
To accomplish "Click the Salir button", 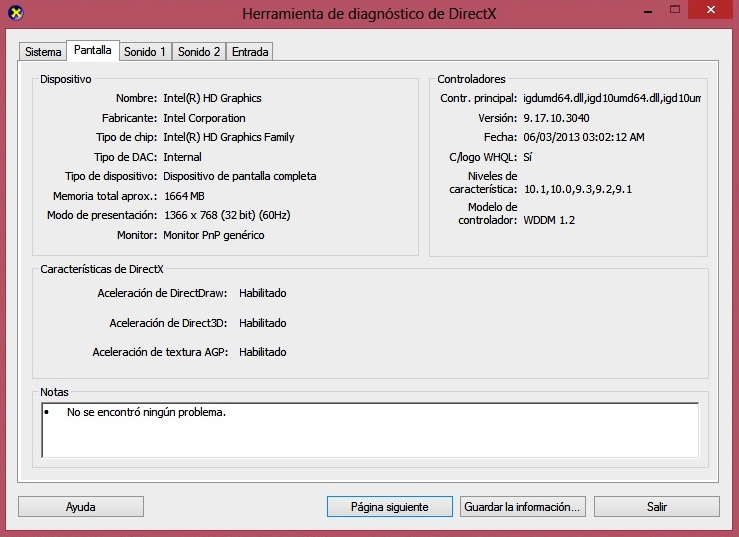I will [657, 507].
